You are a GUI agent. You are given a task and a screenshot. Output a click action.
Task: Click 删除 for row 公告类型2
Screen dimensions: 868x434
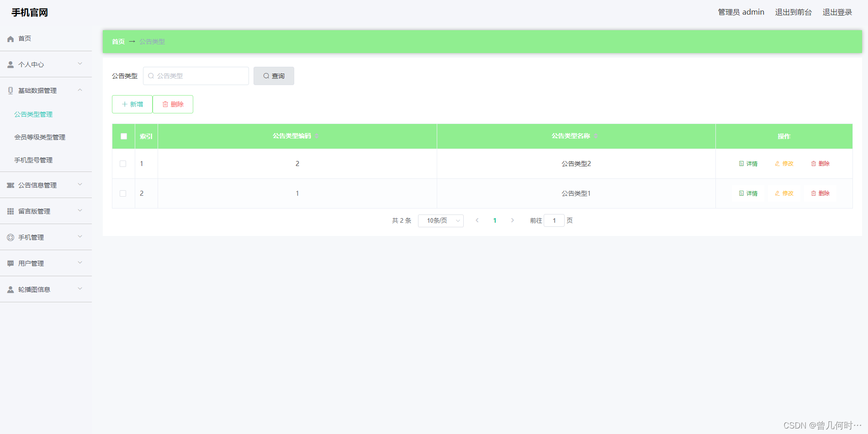820,164
